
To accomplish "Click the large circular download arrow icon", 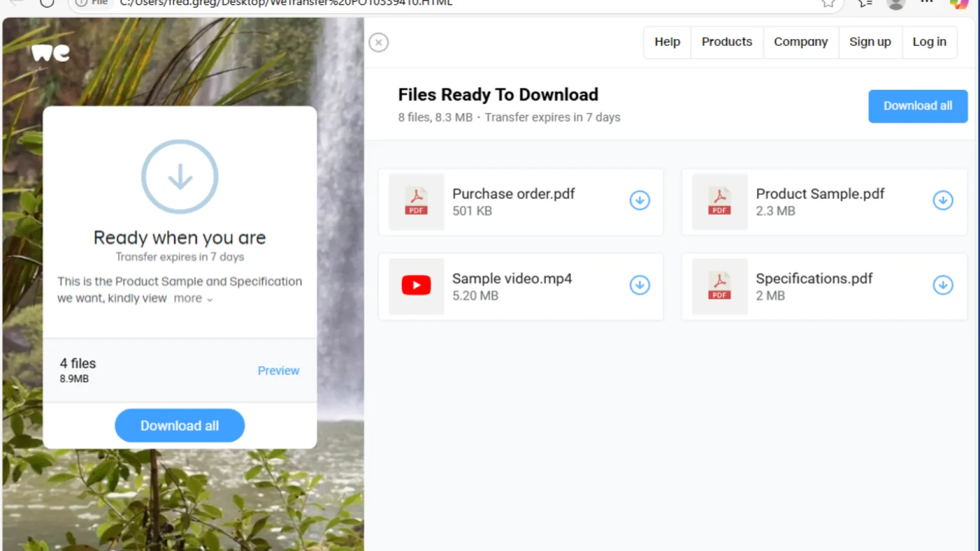I will tap(180, 177).
